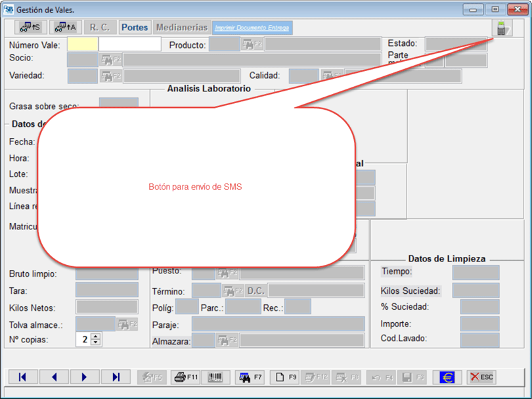
Task: Click the Euro currency conversion icon
Action: [x=447, y=377]
